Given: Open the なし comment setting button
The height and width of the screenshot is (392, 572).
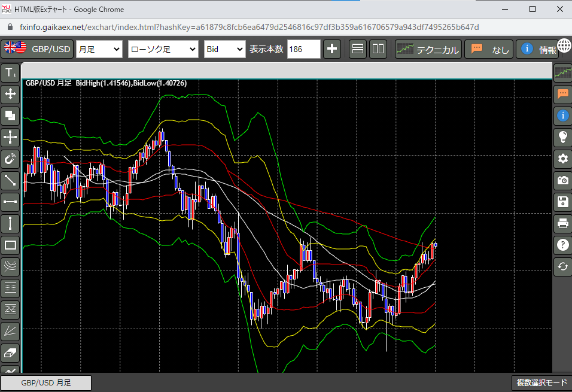Looking at the screenshot, I should pos(489,49).
